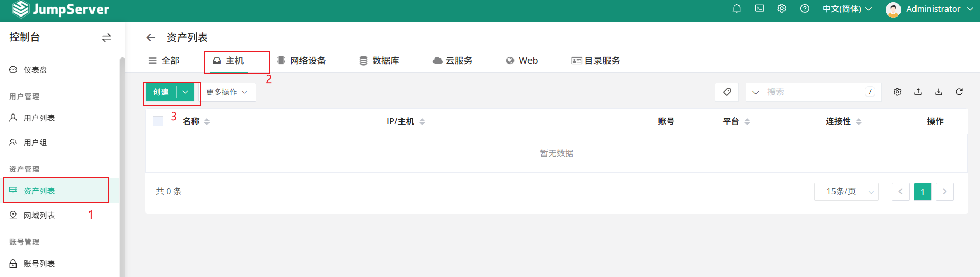Expand the search field options chevron
The image size is (980, 277).
click(x=756, y=92)
